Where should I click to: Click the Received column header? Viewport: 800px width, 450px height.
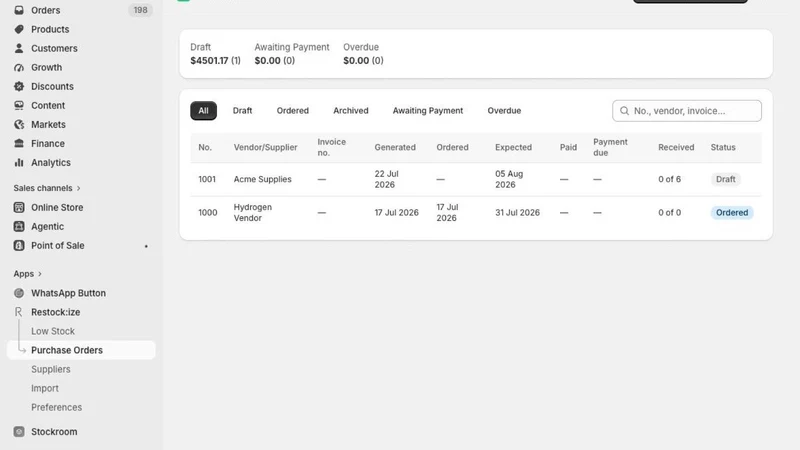click(x=676, y=147)
